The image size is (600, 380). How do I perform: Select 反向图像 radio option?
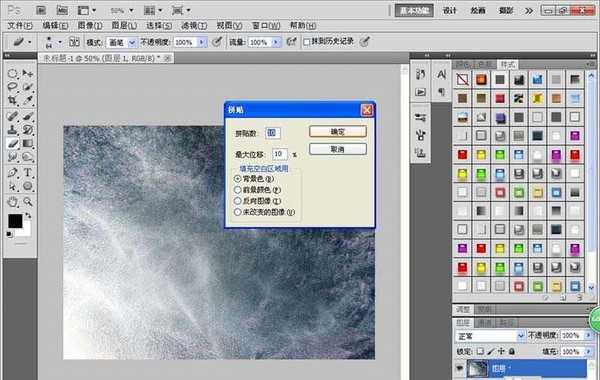click(238, 201)
